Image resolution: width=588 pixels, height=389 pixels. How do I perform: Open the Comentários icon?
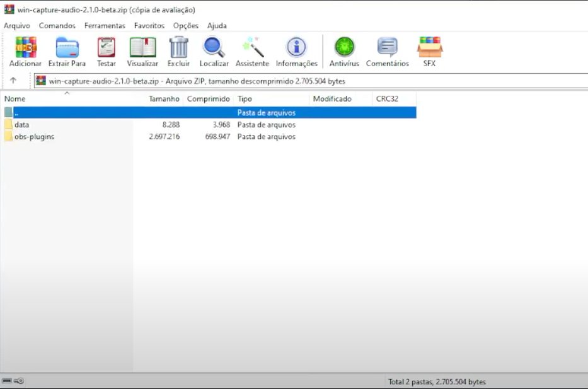(x=388, y=47)
